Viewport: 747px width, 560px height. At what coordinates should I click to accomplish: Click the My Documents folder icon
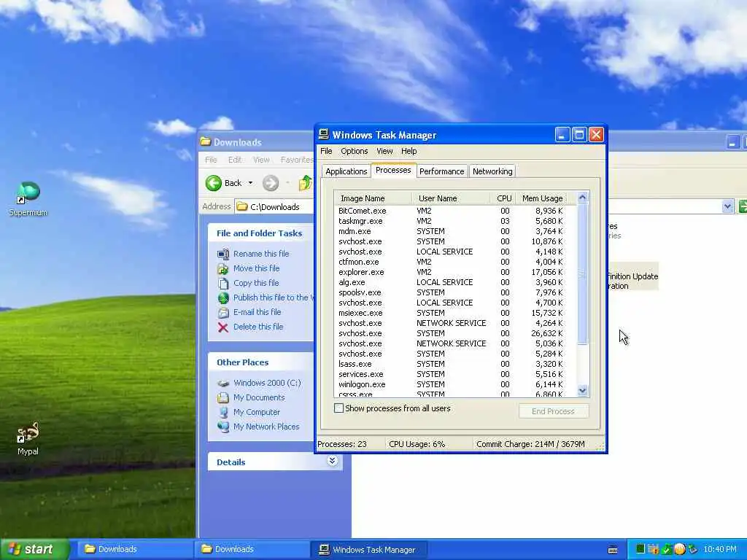pos(223,397)
